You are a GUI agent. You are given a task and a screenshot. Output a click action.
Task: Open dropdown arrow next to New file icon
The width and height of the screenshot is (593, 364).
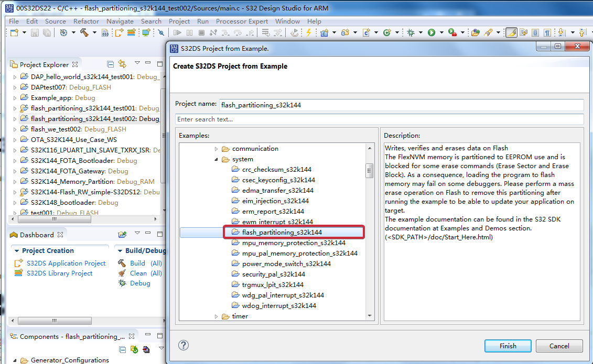[x=24, y=33]
